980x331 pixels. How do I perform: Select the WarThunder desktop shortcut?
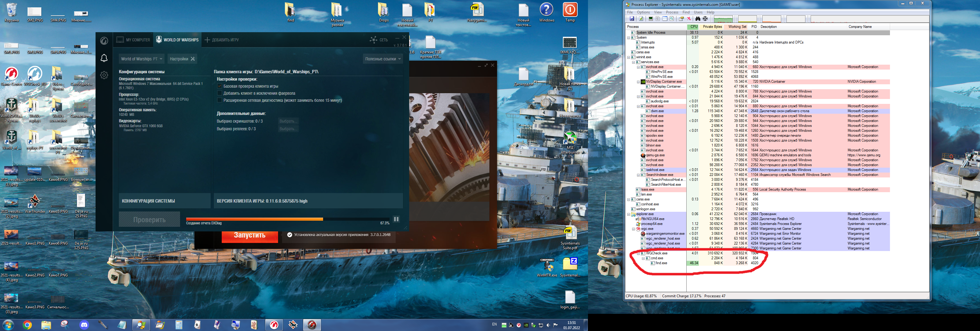tap(35, 204)
